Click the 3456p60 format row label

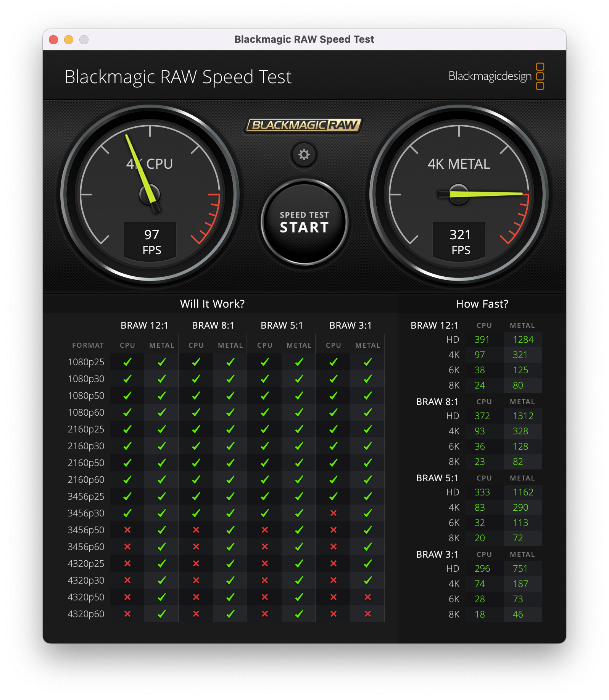pyautogui.click(x=86, y=547)
